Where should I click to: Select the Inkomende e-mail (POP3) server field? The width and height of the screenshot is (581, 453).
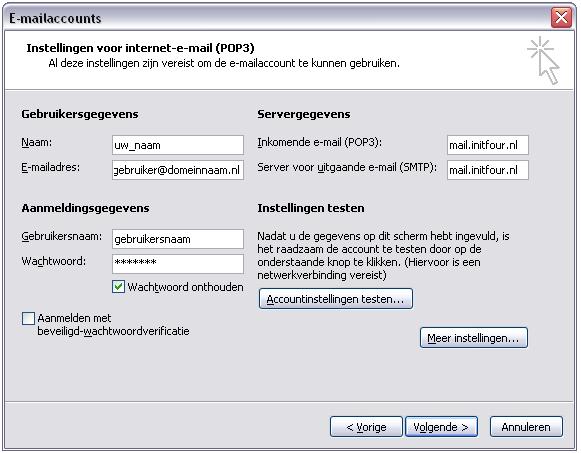(488, 145)
